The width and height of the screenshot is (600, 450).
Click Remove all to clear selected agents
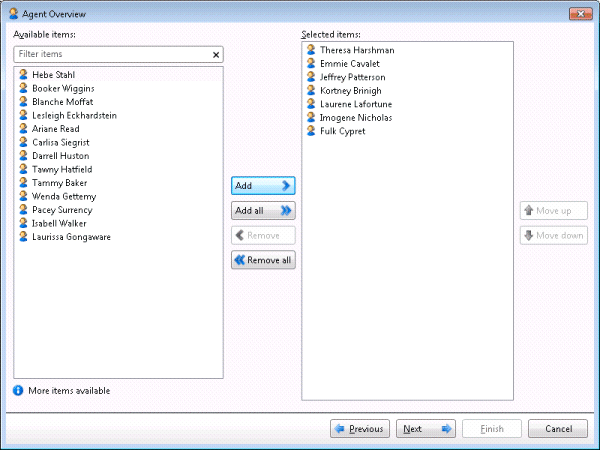click(x=263, y=261)
